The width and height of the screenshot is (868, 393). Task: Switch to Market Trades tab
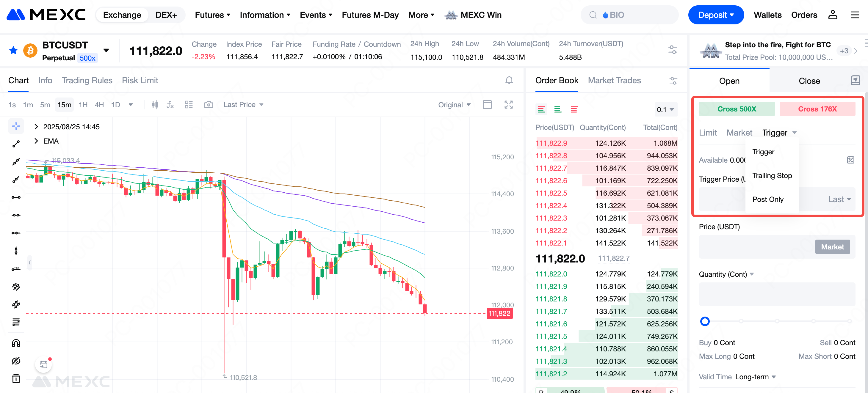(614, 81)
